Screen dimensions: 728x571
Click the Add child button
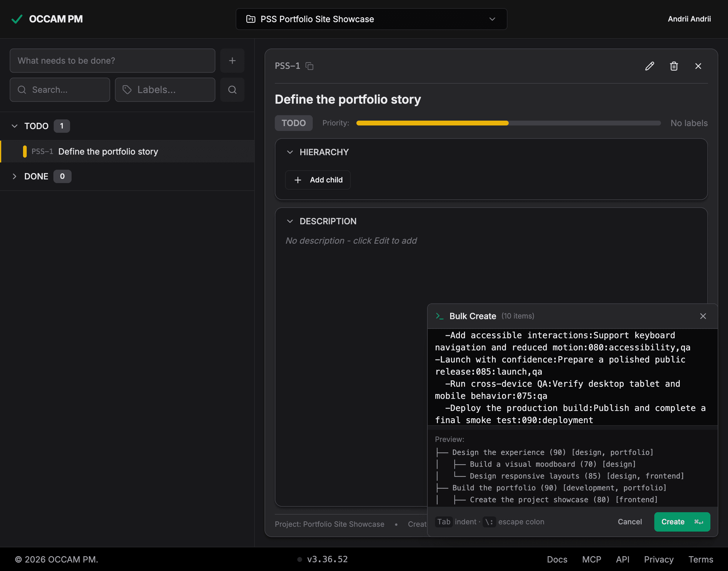pos(318,180)
